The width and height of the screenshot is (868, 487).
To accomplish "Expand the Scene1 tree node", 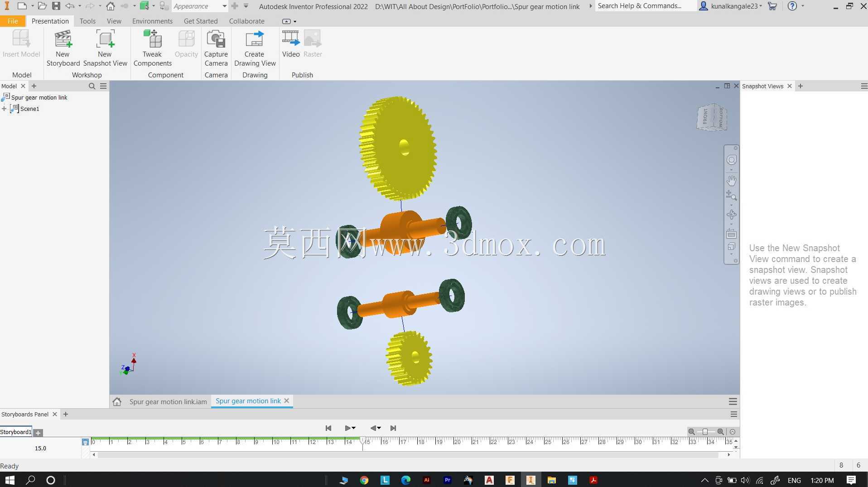I will [4, 109].
